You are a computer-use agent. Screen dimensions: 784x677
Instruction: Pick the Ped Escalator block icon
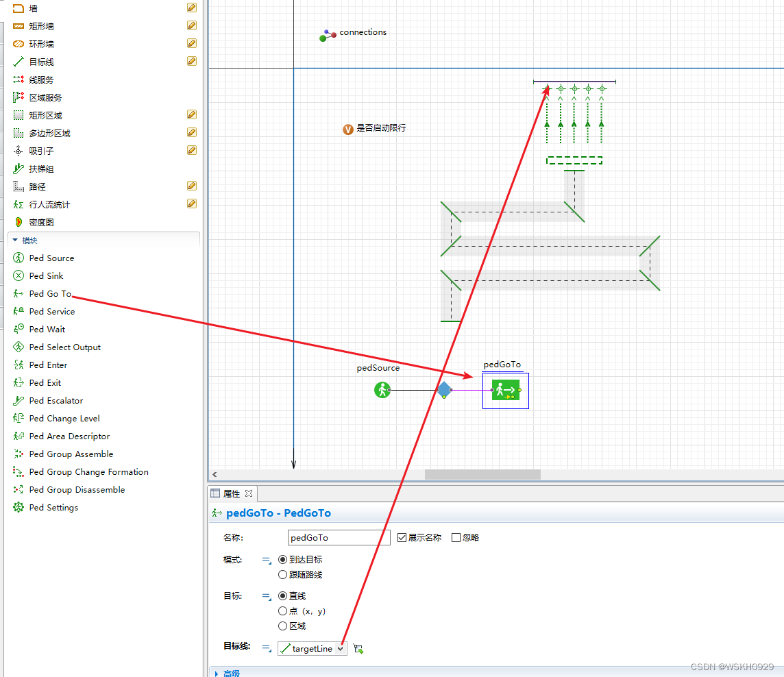19,400
